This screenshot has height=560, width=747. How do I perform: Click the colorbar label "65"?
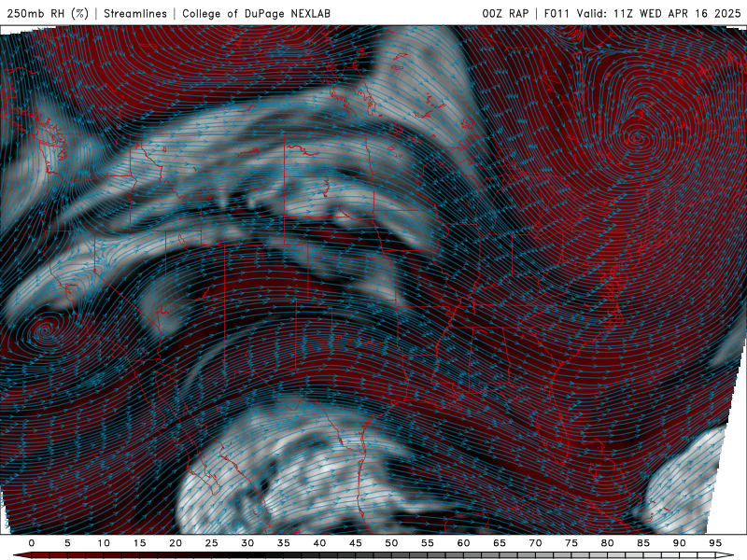pos(500,543)
